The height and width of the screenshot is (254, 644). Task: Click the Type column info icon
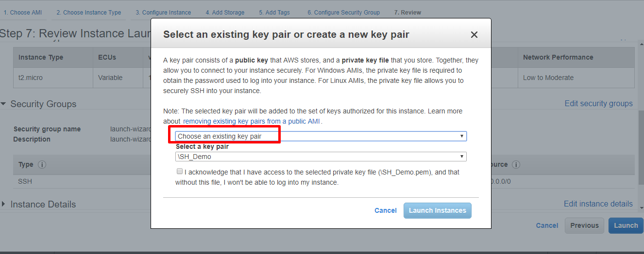coord(42,165)
